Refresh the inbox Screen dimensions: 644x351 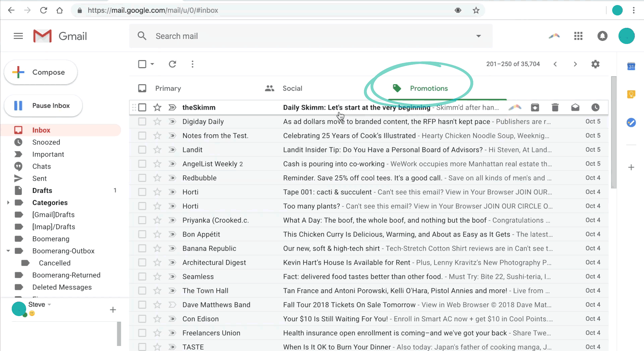click(172, 64)
